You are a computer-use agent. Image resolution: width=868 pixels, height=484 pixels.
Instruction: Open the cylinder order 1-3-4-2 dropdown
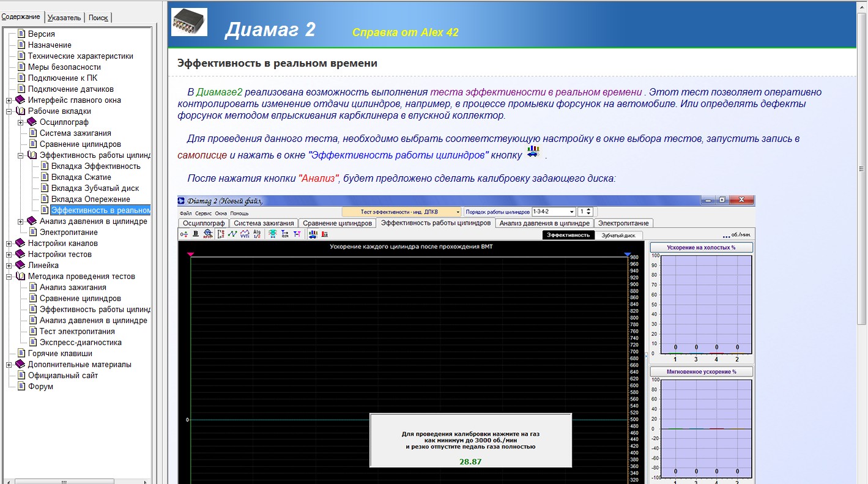554,212
